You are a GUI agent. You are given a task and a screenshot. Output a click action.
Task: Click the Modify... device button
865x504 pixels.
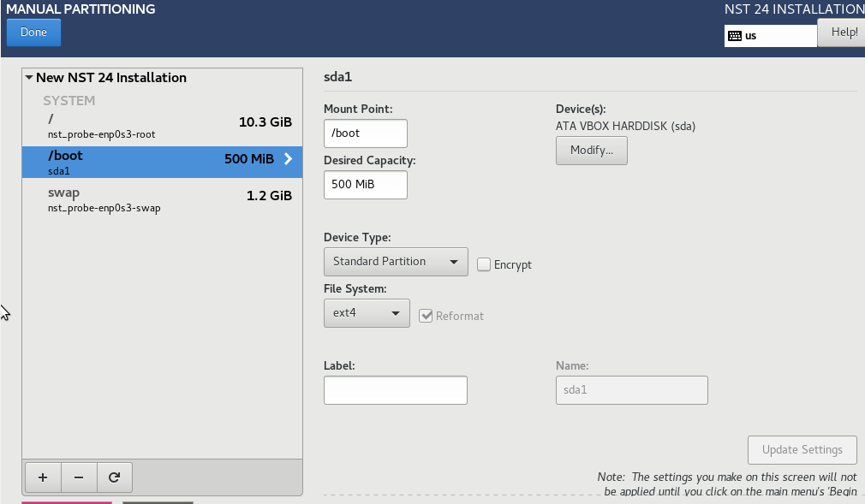tap(591, 151)
